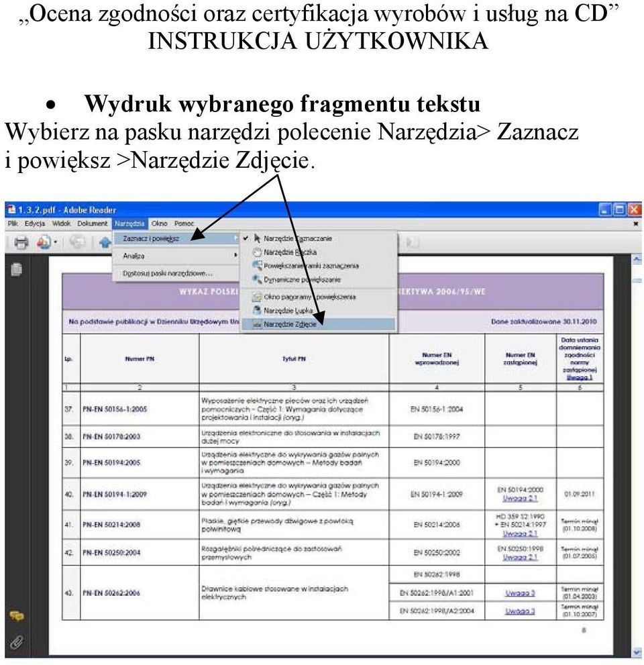Close the document with the menu bar x

(x=635, y=223)
